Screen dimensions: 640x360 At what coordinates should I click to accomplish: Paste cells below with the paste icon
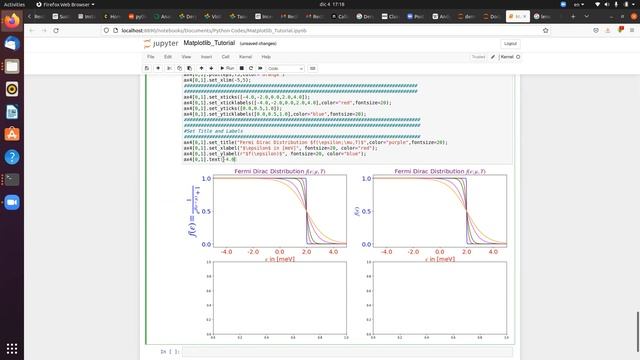(x=189, y=68)
